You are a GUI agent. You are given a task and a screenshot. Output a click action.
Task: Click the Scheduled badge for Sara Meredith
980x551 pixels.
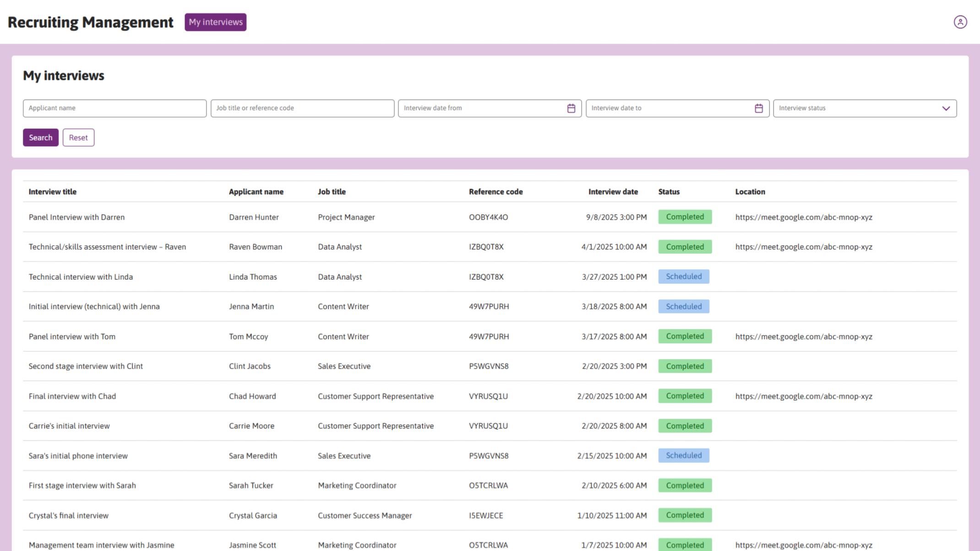[x=684, y=455]
